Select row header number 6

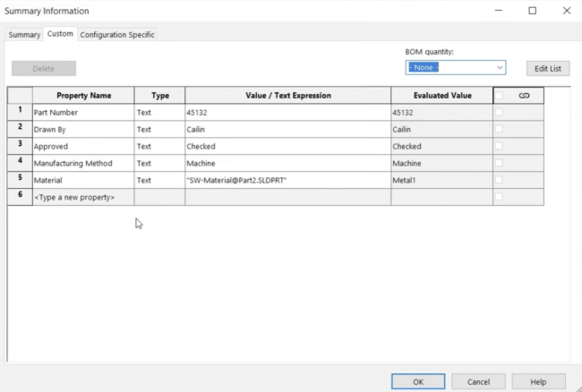coord(20,197)
